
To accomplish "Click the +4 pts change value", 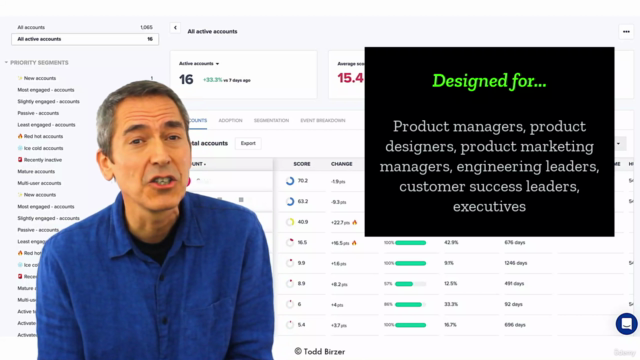I will (337, 305).
